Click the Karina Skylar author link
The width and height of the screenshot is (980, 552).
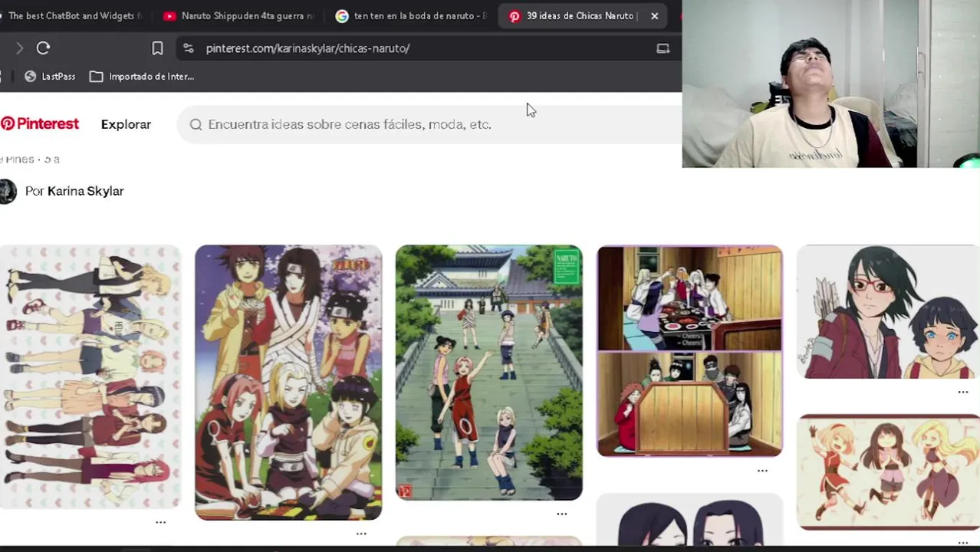pyautogui.click(x=85, y=191)
